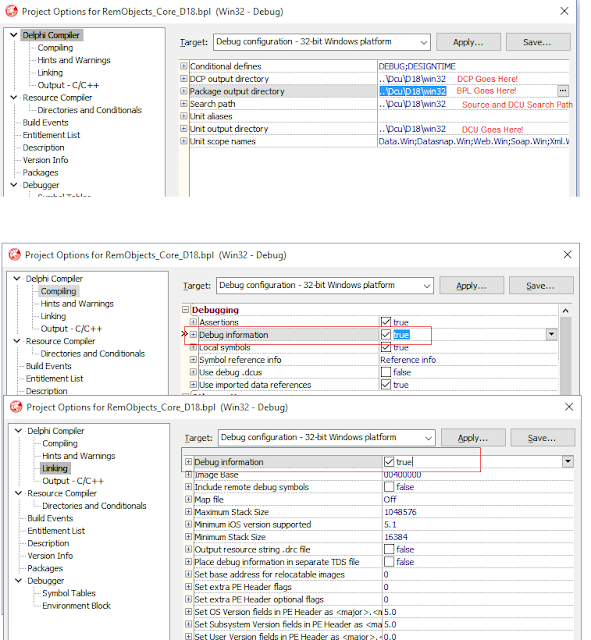The image size is (591, 640).
Task: Toggle Debug information checkbox in Linking page window
Action: 389,462
